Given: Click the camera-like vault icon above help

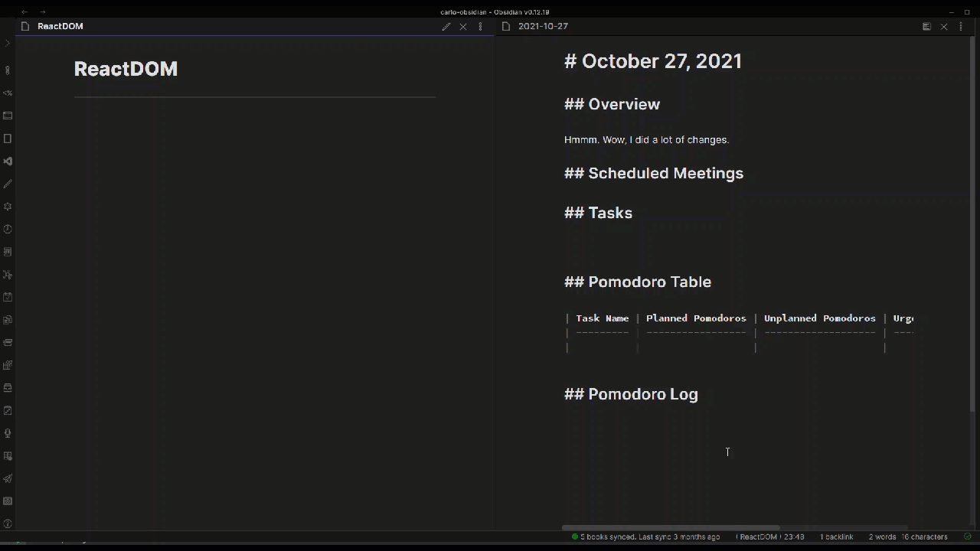Looking at the screenshot, I should (x=8, y=501).
